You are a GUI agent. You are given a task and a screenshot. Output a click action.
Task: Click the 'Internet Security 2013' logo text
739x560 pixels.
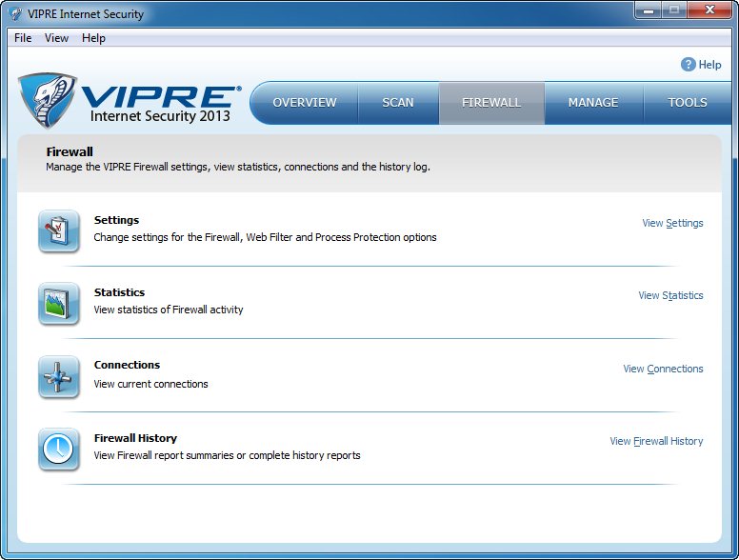click(160, 116)
